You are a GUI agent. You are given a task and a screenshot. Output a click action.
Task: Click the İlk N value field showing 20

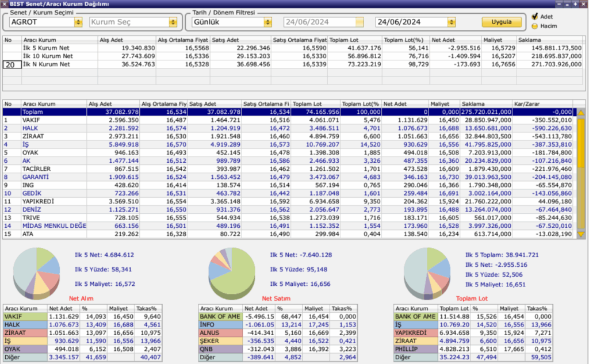coord(12,64)
